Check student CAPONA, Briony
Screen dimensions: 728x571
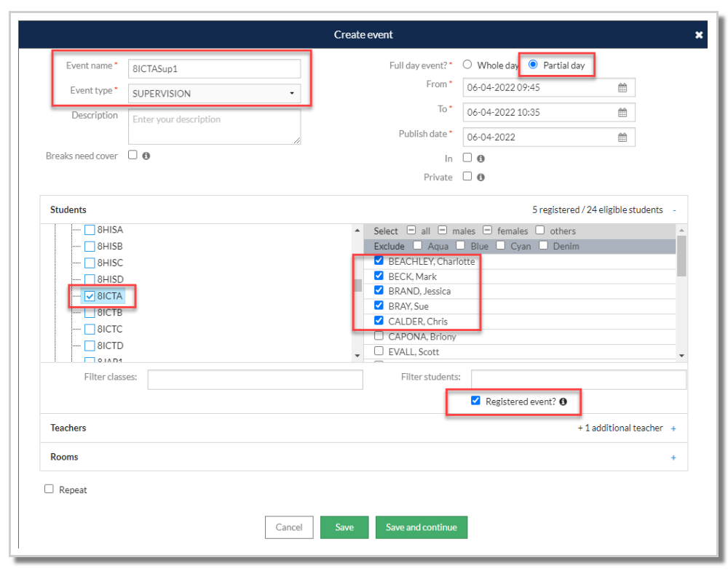[x=379, y=336]
